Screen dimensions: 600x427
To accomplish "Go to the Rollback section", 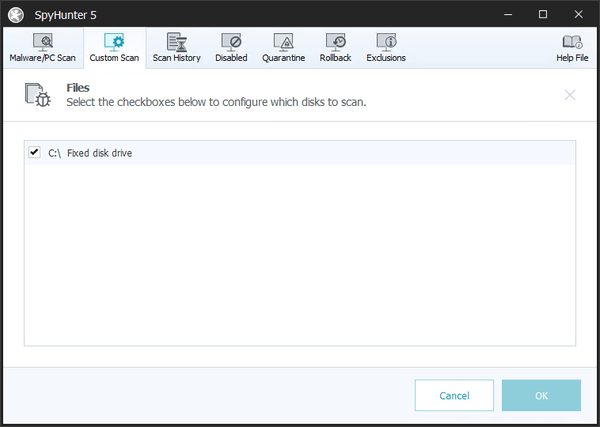I will pos(336,48).
